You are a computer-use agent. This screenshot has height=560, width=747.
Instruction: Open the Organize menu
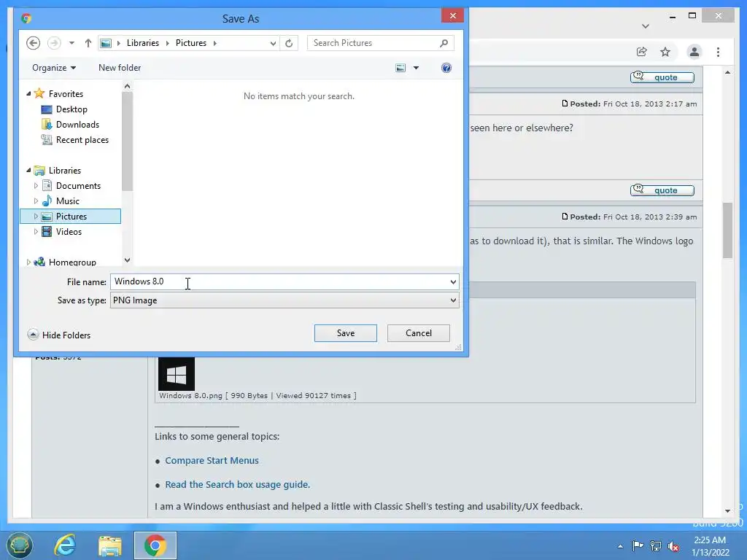[x=54, y=68]
